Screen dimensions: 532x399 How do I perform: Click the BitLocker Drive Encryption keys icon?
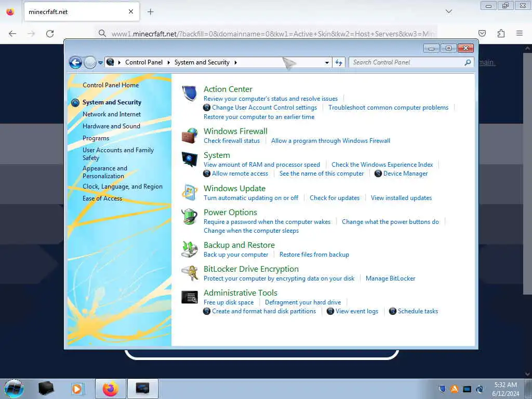click(189, 273)
